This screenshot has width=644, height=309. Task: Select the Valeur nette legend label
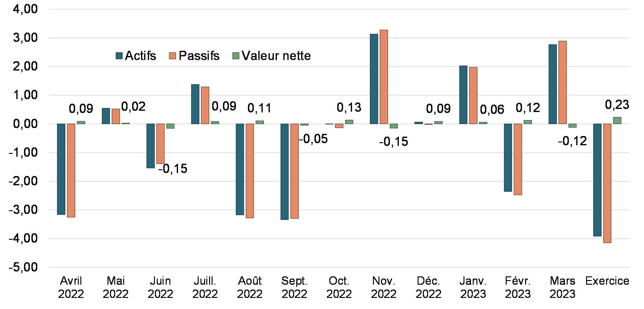(276, 56)
